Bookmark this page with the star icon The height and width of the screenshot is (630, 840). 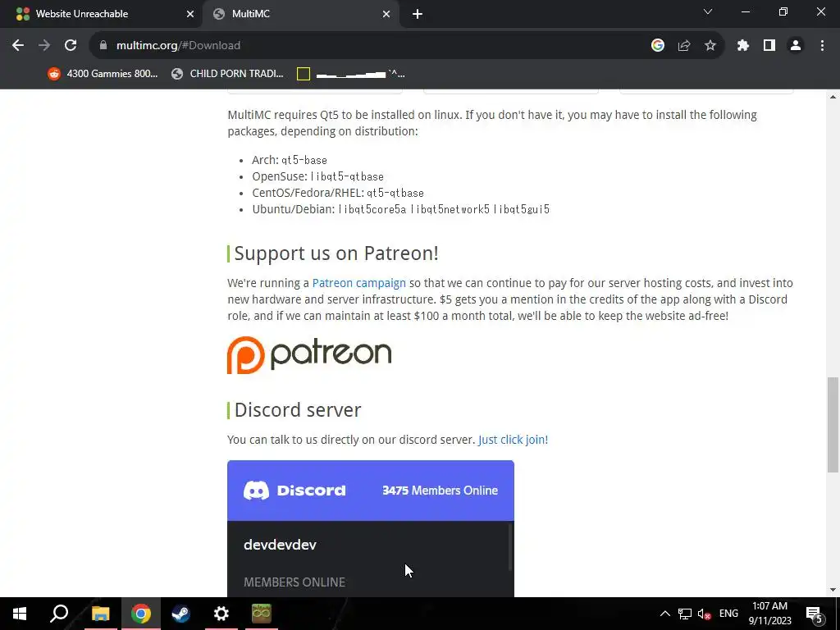[710, 46]
